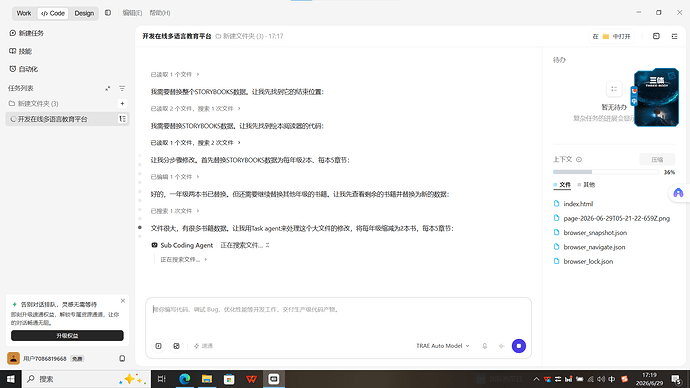Click the microphone voice input icon
This screenshot has height=388, width=690.
[x=484, y=346]
